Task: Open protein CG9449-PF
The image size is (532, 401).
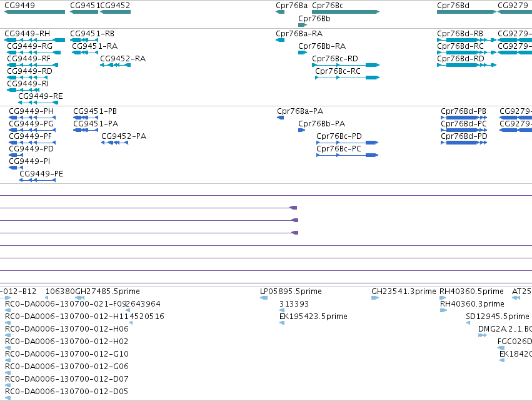Action: tap(30, 136)
